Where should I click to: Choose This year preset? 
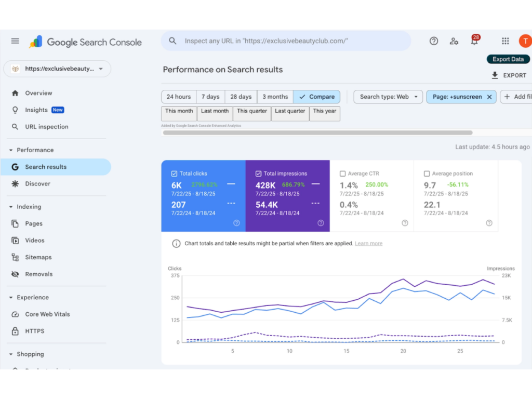(324, 114)
